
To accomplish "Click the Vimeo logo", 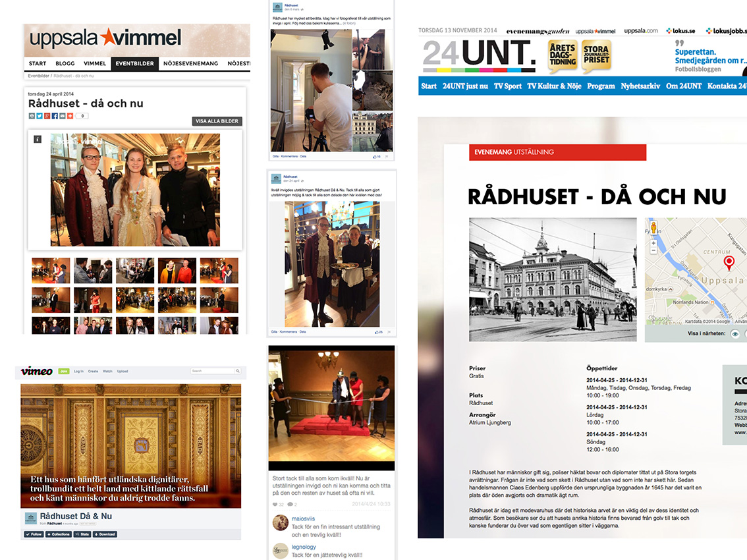I will click(x=37, y=372).
